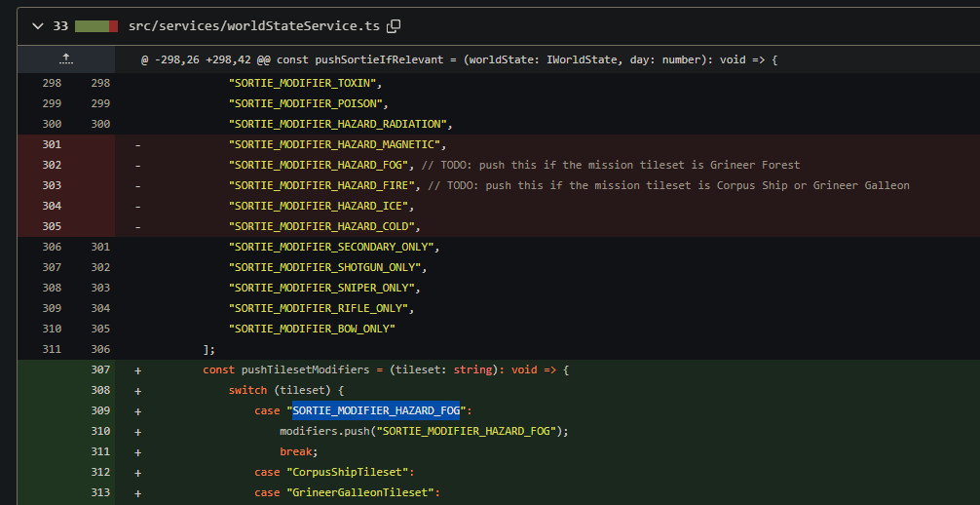Screen dimensions: 980x505
Task: Copy the worldStateService.ts file path
Action: tap(394, 26)
